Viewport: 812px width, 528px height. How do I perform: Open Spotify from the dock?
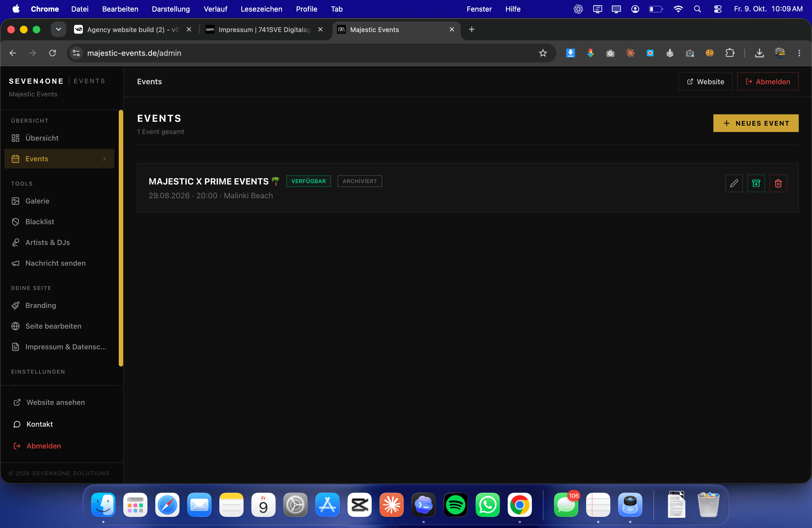455,505
